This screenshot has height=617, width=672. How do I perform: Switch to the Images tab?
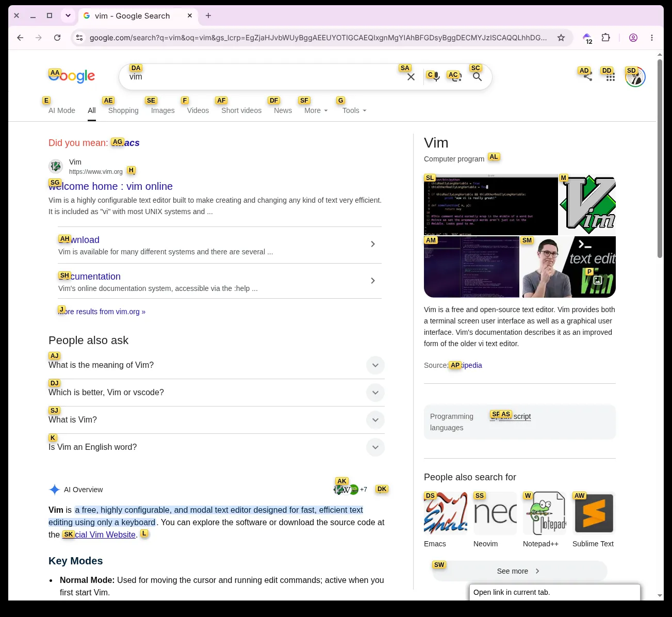pyautogui.click(x=163, y=110)
